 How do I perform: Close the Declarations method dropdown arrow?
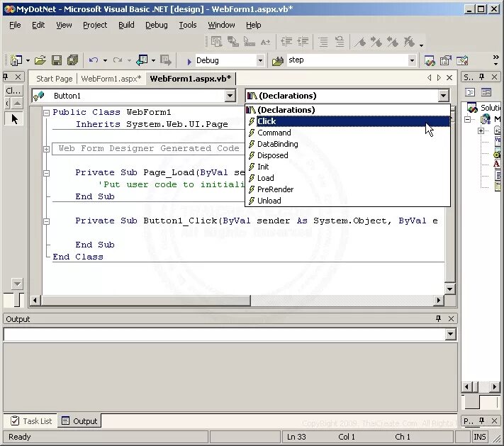pyautogui.click(x=443, y=96)
